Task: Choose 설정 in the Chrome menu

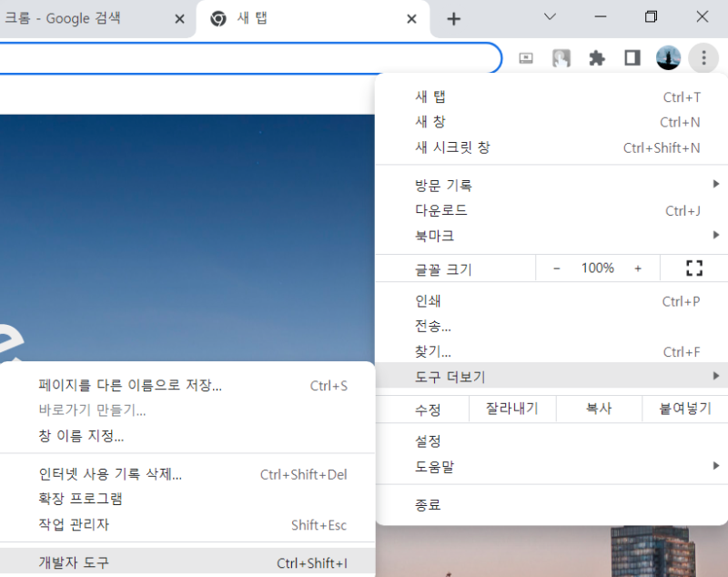Action: [x=551, y=441]
